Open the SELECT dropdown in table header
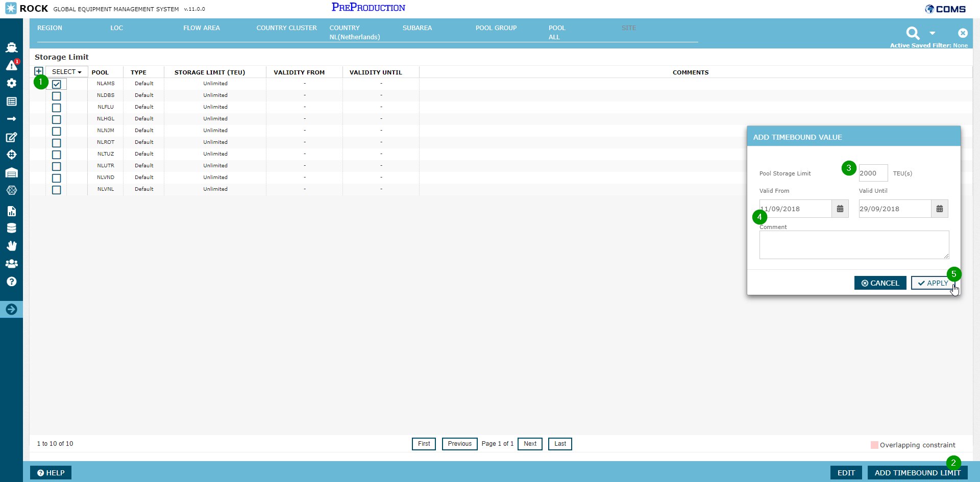 tap(66, 72)
